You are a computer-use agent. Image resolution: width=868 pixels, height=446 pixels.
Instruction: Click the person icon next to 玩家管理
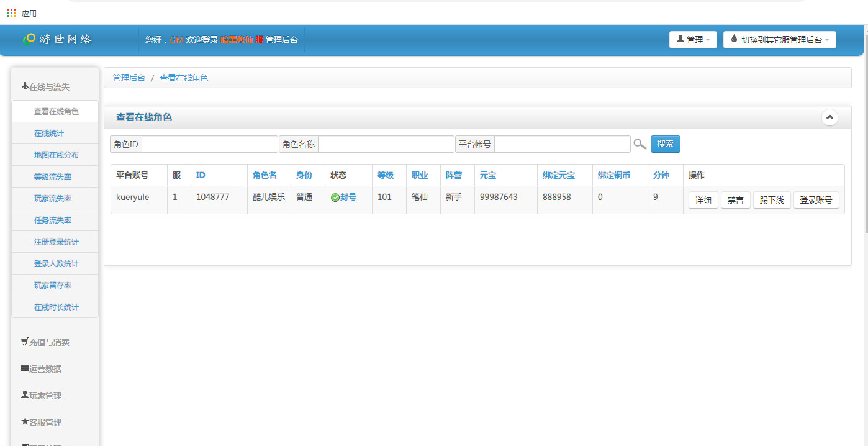tap(25, 395)
